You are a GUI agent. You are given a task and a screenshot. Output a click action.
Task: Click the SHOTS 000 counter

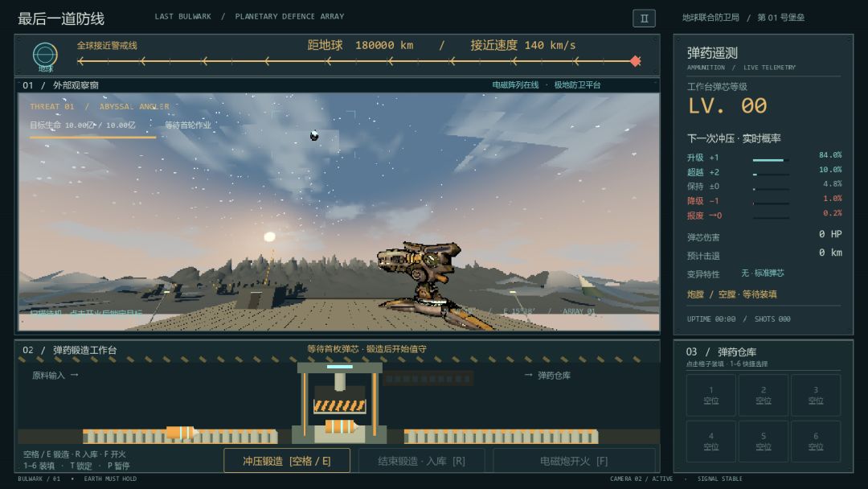[772, 319]
